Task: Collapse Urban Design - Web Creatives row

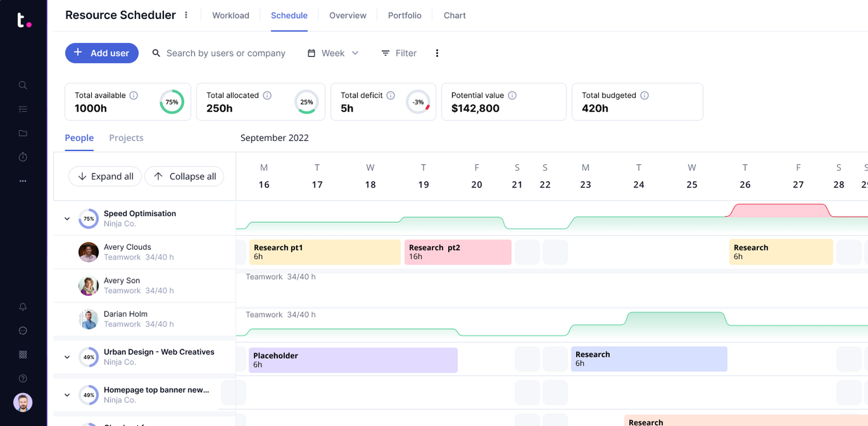Action: [67, 357]
